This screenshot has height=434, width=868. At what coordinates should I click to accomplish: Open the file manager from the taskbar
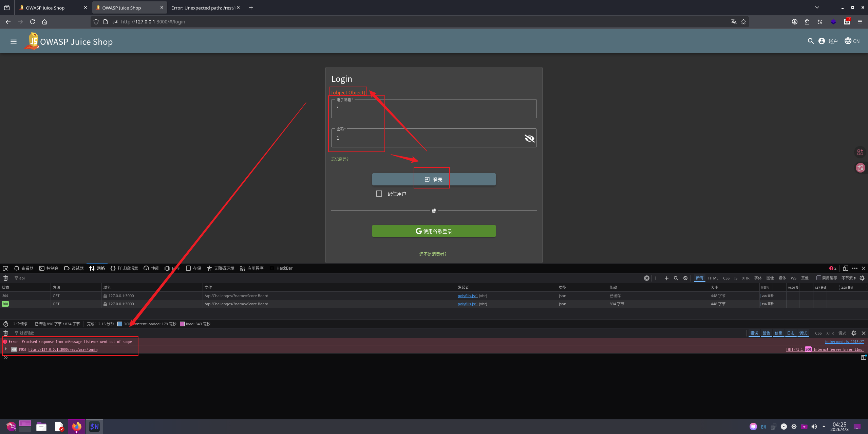click(x=41, y=427)
